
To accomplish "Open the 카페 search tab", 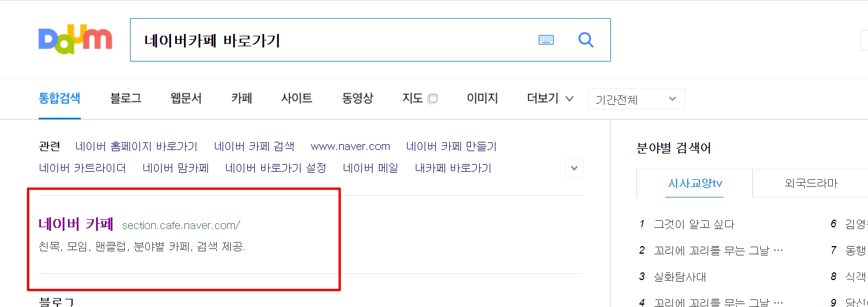I will (242, 98).
